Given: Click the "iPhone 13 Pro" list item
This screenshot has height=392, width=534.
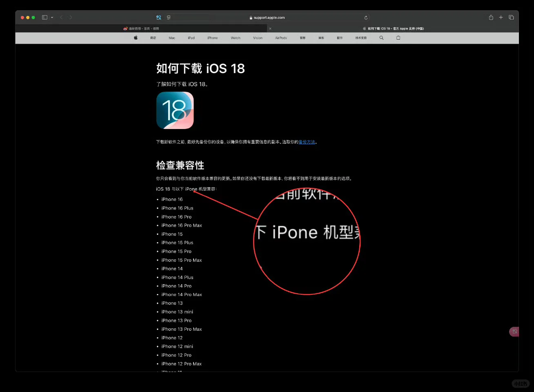Looking at the screenshot, I should coord(176,321).
